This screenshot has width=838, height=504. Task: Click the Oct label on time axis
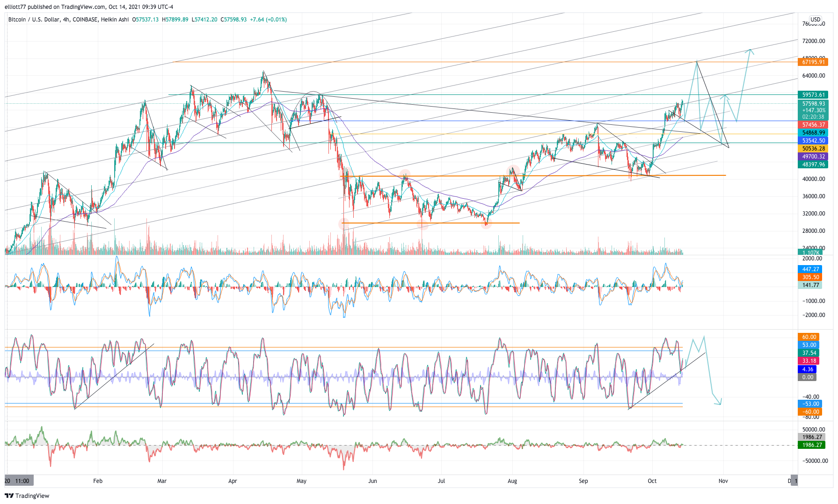[652, 481]
